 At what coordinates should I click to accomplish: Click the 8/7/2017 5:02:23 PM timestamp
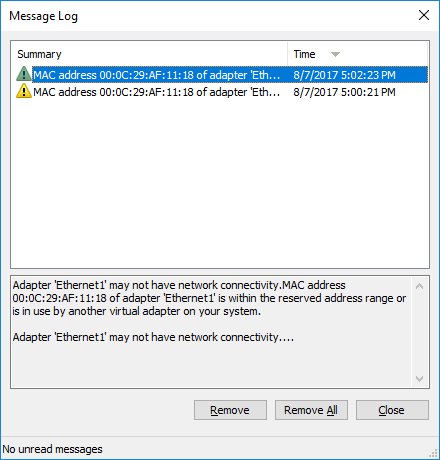coord(344,75)
